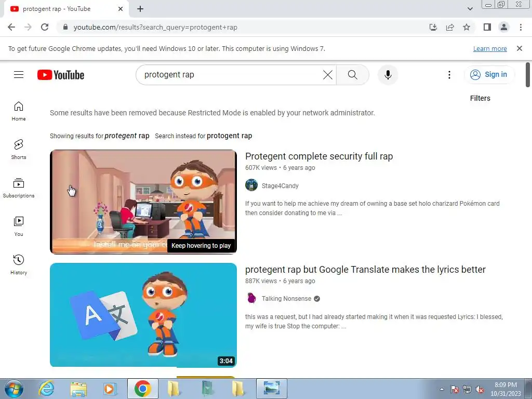Dismiss the Chrome update infobar
Screen dimensions: 532x399
pos(520,48)
